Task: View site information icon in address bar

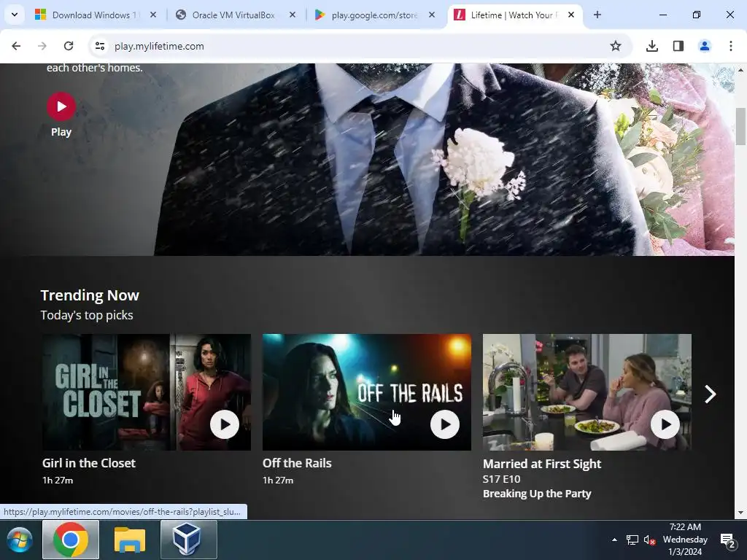Action: point(99,46)
